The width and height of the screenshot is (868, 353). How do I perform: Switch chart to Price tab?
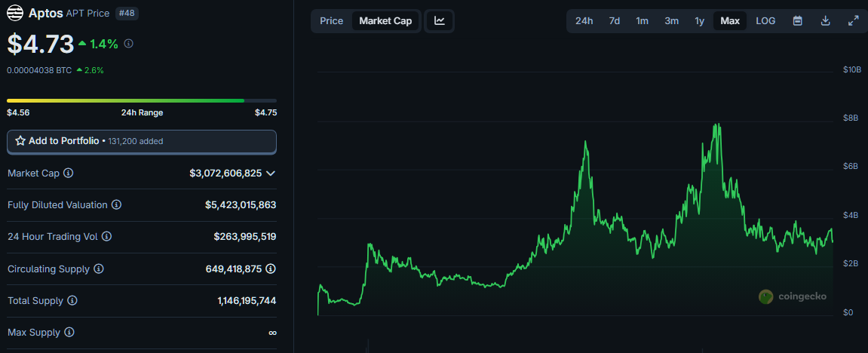pos(332,21)
